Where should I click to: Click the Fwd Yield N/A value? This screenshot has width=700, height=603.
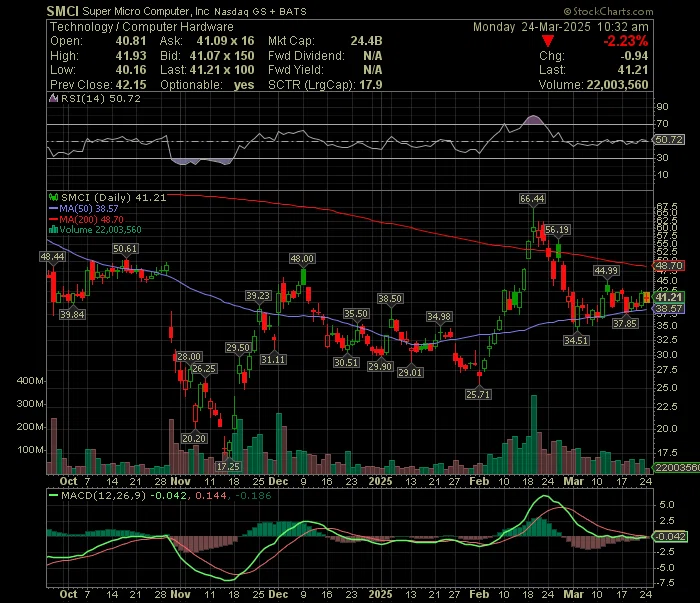point(372,70)
